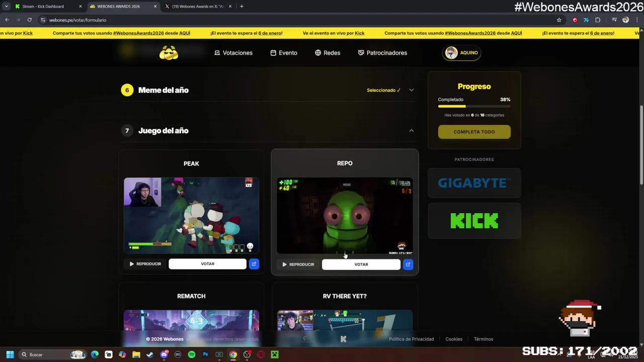Click the COMPLETA TODO button
This screenshot has height=362, width=644.
(x=474, y=132)
